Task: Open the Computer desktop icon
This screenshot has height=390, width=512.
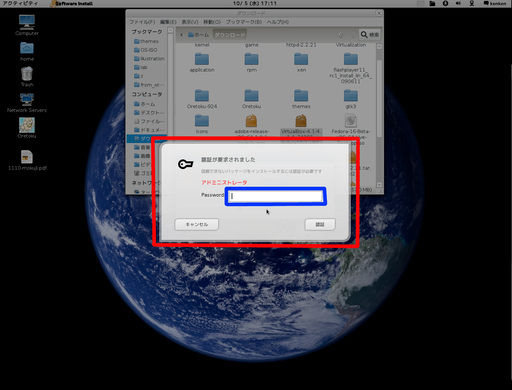Action: point(27,25)
